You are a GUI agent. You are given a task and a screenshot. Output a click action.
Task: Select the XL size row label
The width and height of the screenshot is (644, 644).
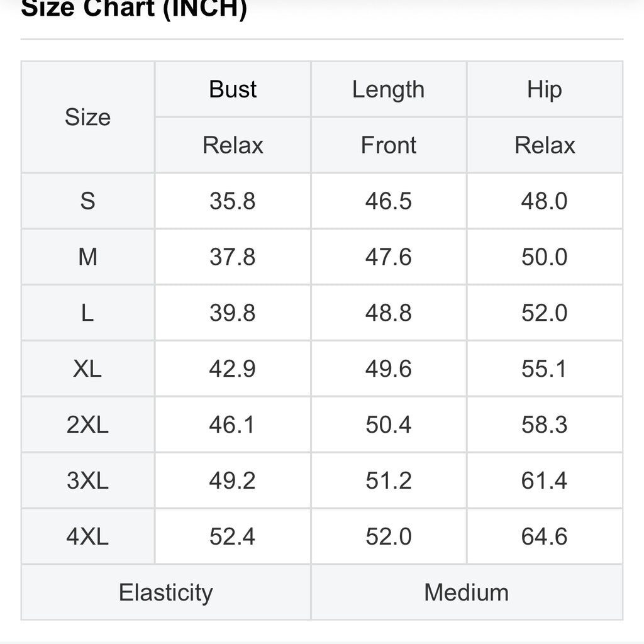coord(88,369)
